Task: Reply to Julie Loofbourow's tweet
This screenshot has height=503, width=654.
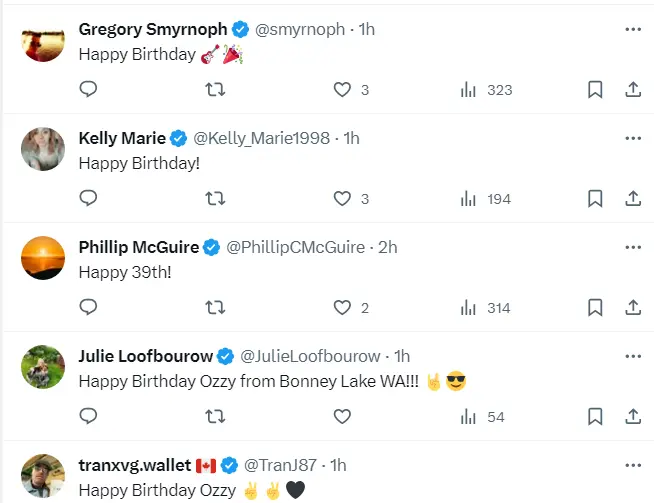Action: coord(88,416)
